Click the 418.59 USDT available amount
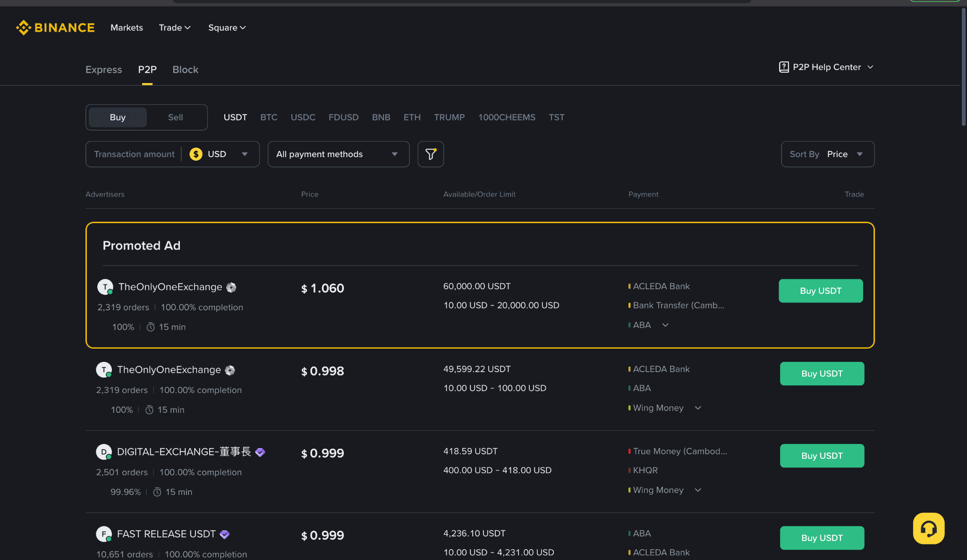The image size is (967, 560). (470, 451)
